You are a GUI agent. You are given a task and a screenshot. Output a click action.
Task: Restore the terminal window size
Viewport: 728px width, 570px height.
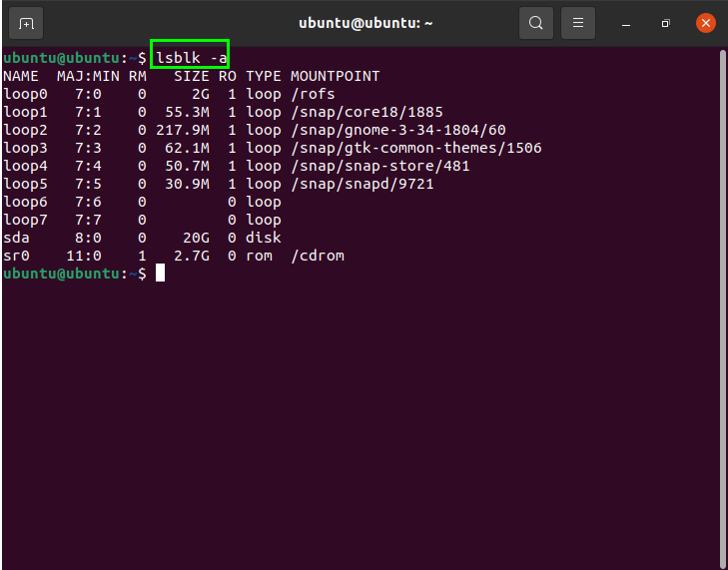665,22
